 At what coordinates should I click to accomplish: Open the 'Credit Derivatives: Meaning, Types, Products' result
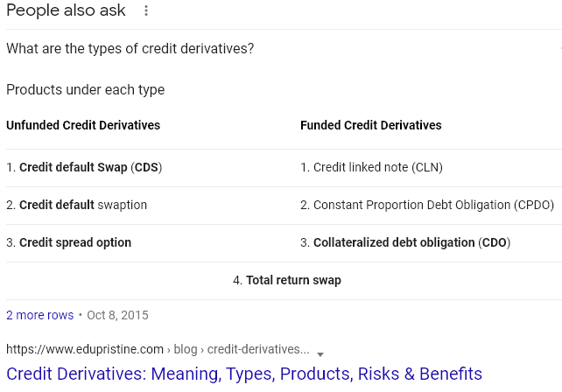point(244,374)
